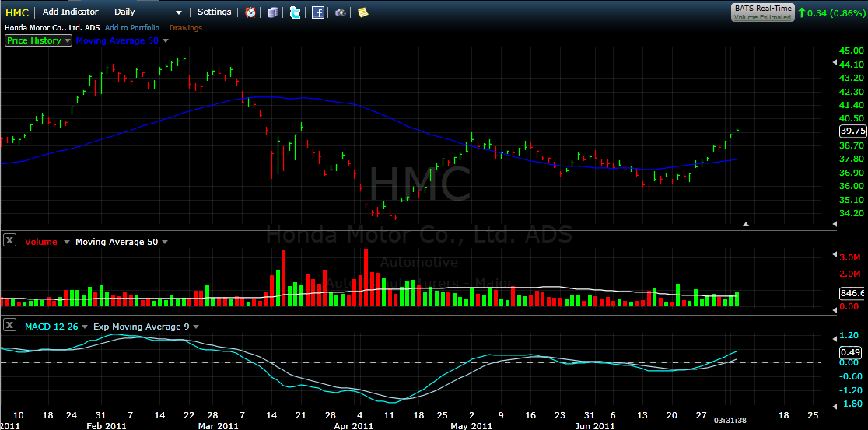Open the alarm clock alert icon
The width and height of the screenshot is (868, 430).
[250, 12]
